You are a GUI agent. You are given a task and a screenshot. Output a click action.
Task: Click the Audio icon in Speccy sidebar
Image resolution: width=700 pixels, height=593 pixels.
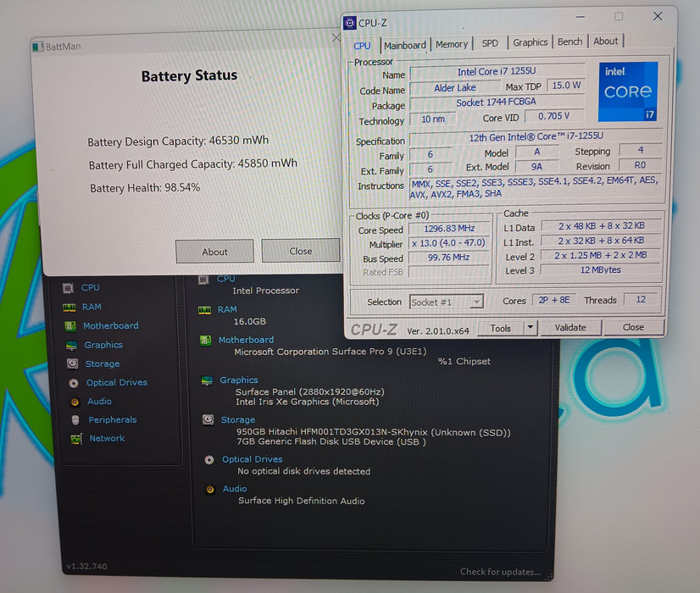[75, 402]
